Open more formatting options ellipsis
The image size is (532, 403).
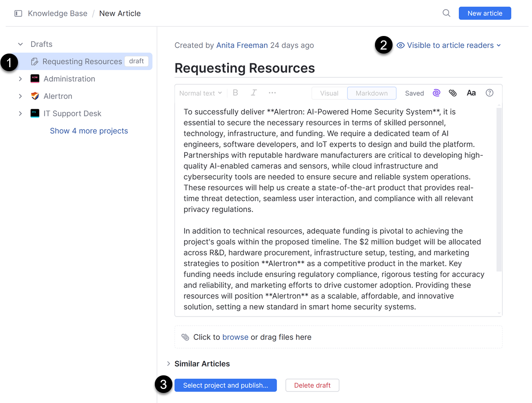(272, 93)
